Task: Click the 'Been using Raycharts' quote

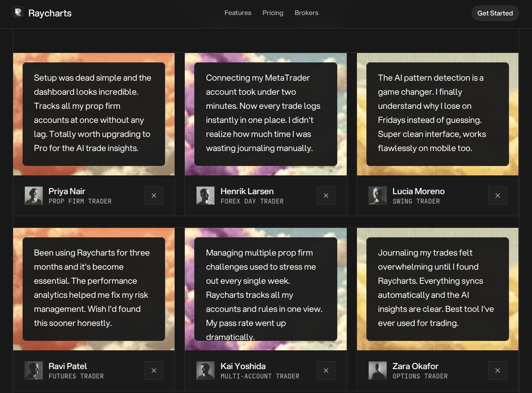Action: (x=91, y=288)
